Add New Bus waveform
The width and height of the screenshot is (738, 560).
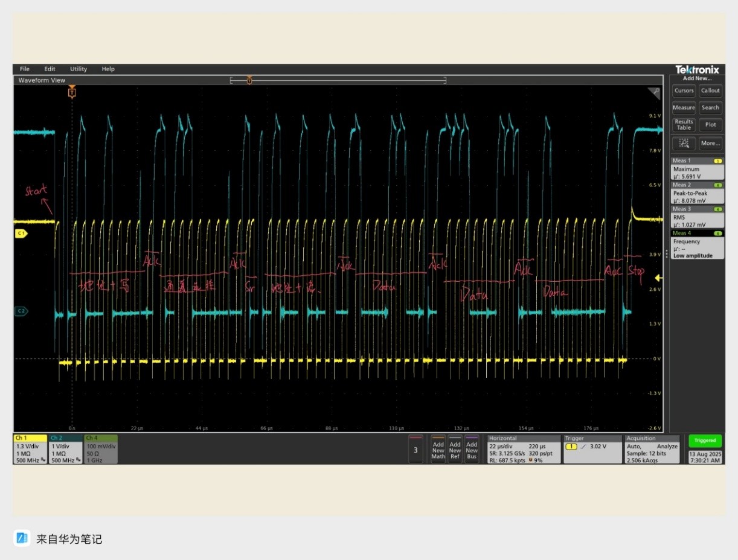pos(472,449)
